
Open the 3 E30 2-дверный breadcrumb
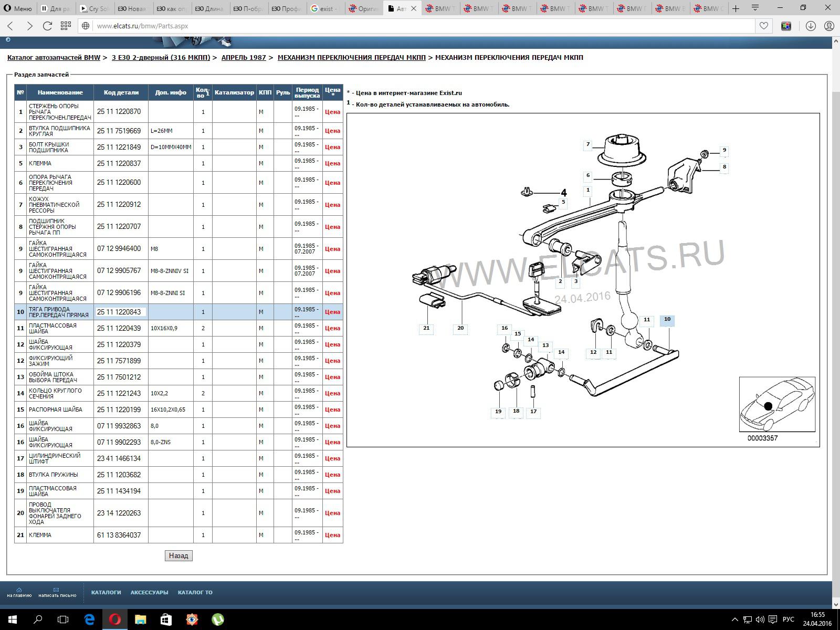point(161,57)
